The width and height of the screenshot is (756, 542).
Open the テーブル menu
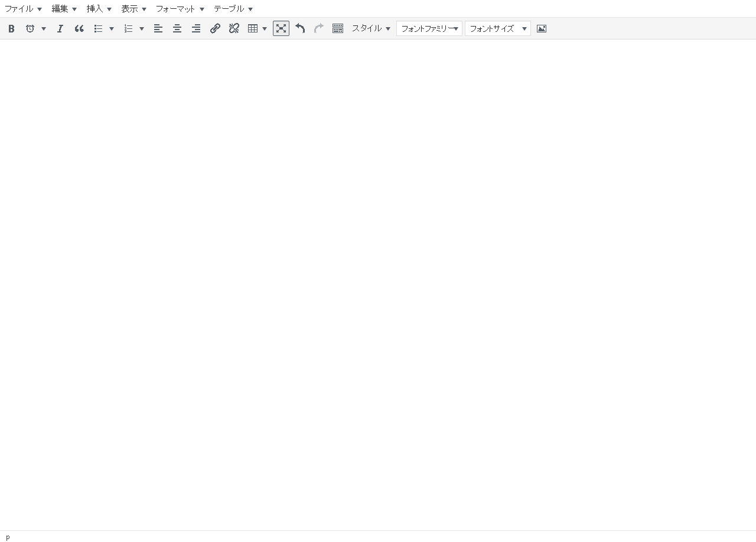coord(233,9)
